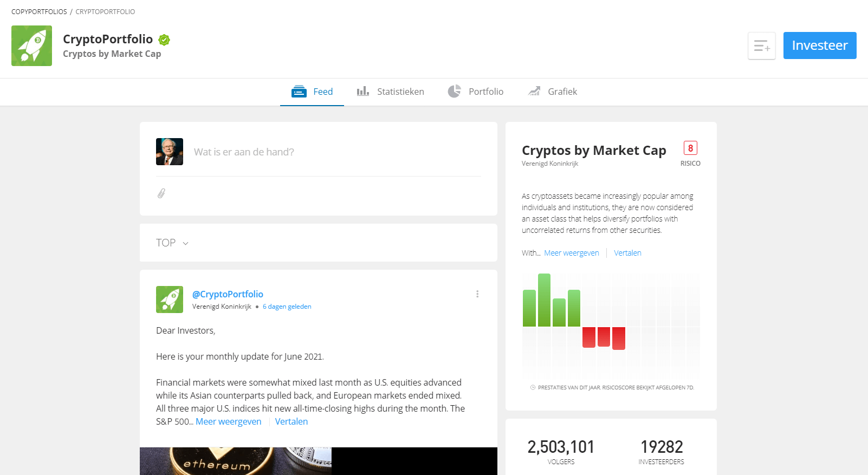Click 'Verenigd Koninkrijk' under the card title
868x475 pixels.
(550, 164)
